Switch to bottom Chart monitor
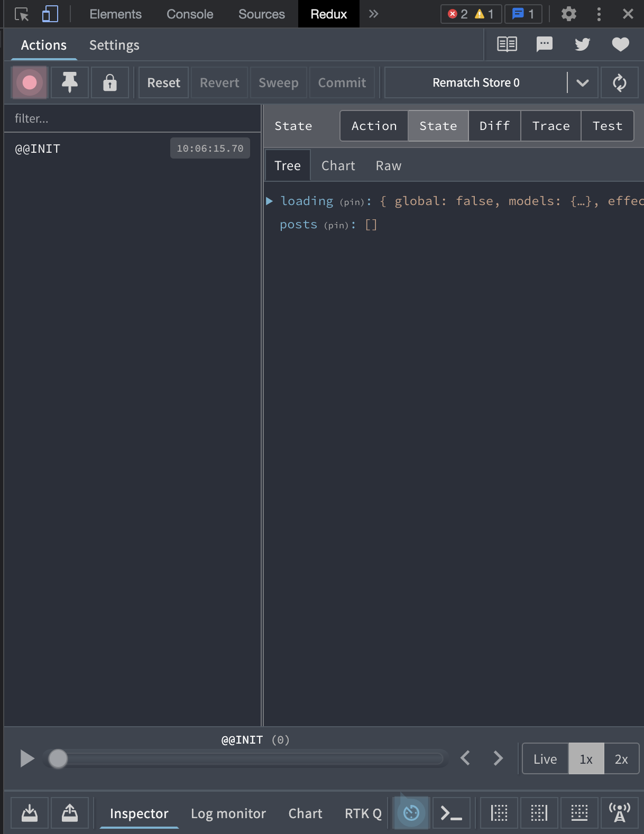The width and height of the screenshot is (644, 834). tap(305, 813)
